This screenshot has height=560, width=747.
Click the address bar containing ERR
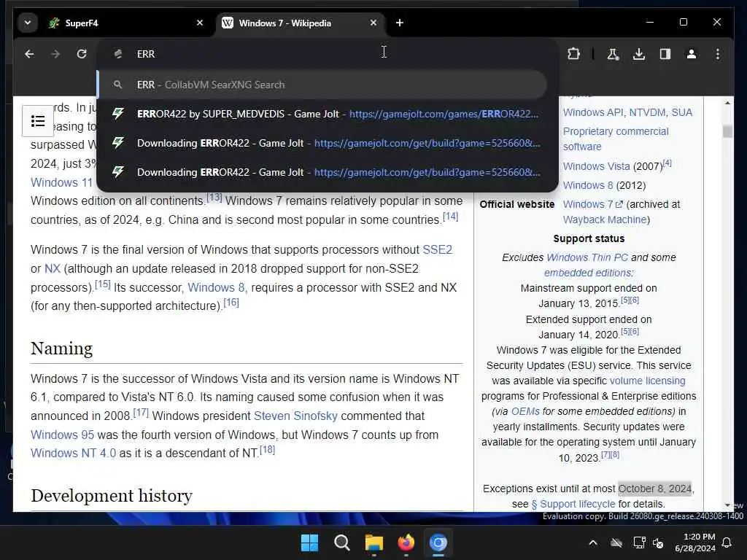click(x=328, y=54)
